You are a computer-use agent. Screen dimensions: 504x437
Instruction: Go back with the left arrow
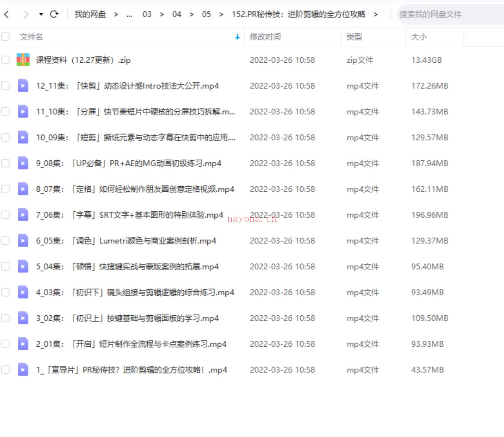(x=6, y=14)
